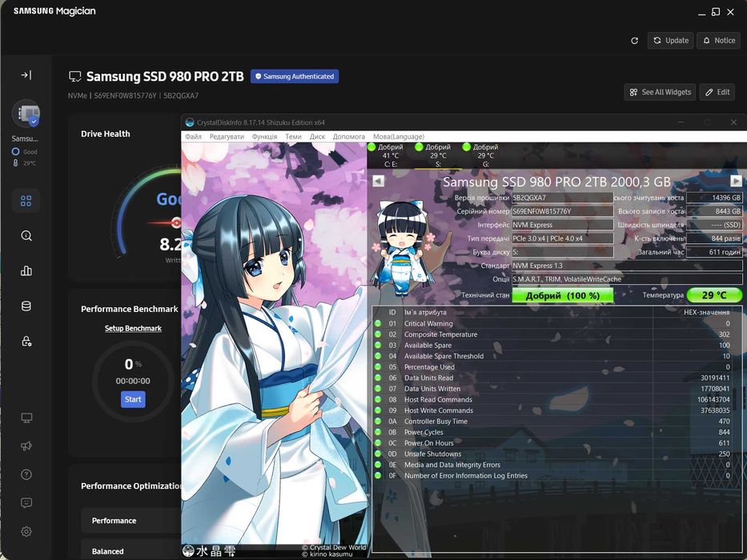Viewport: 747px width, 560px height.
Task: Open Drive Details magnifier icon in sidebar
Action: 26,236
